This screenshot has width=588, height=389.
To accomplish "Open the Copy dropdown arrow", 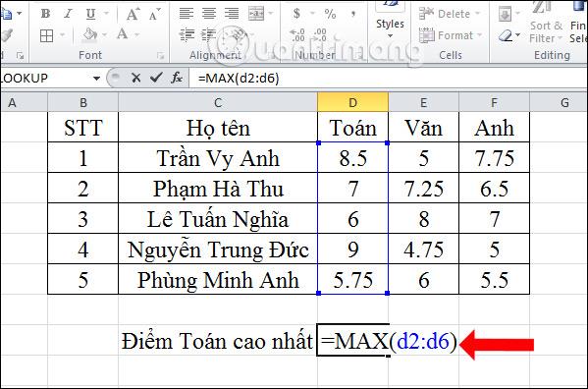I will (20, 14).
